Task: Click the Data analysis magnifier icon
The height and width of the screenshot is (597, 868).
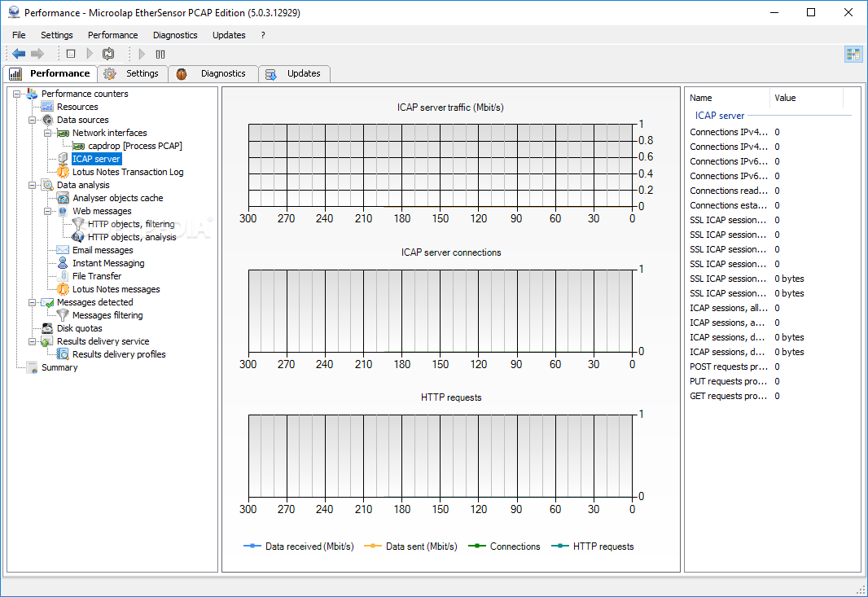Action: 47,185
